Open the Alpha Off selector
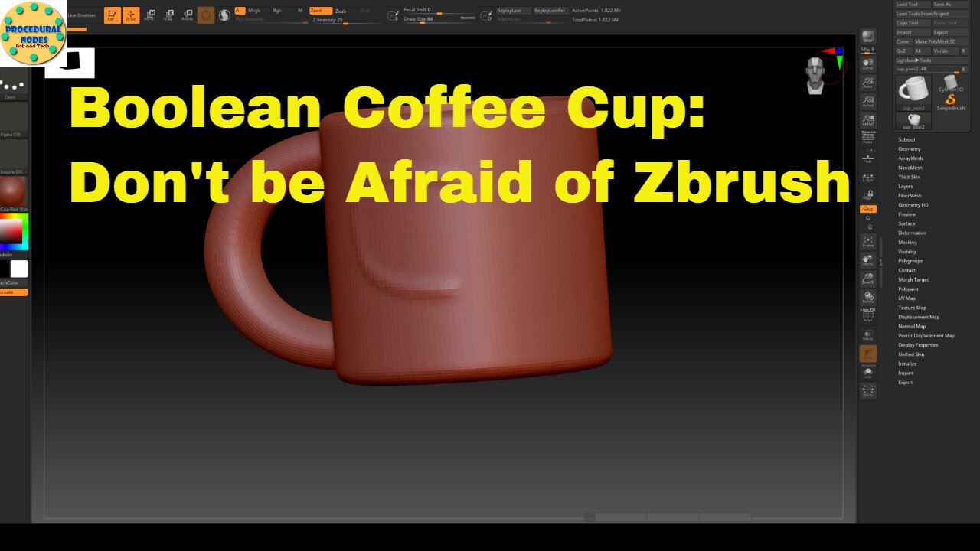The image size is (980, 551). pyautogui.click(x=13, y=120)
